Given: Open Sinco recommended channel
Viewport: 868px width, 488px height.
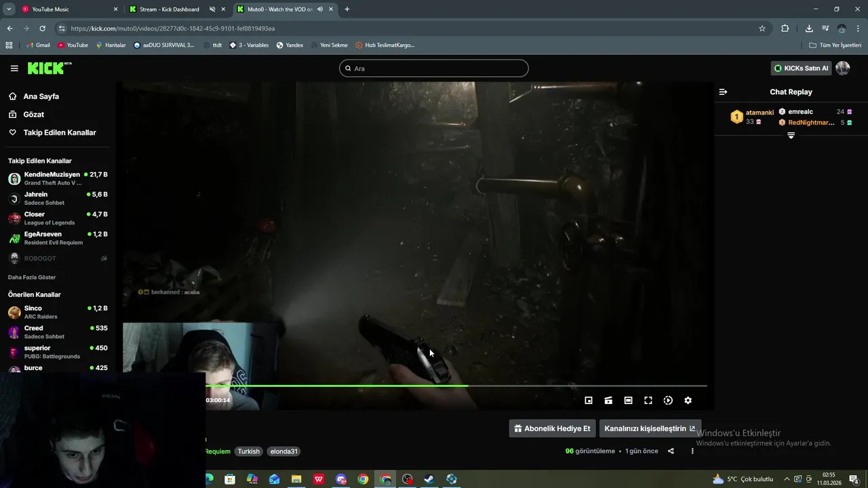Looking at the screenshot, I should (x=58, y=312).
